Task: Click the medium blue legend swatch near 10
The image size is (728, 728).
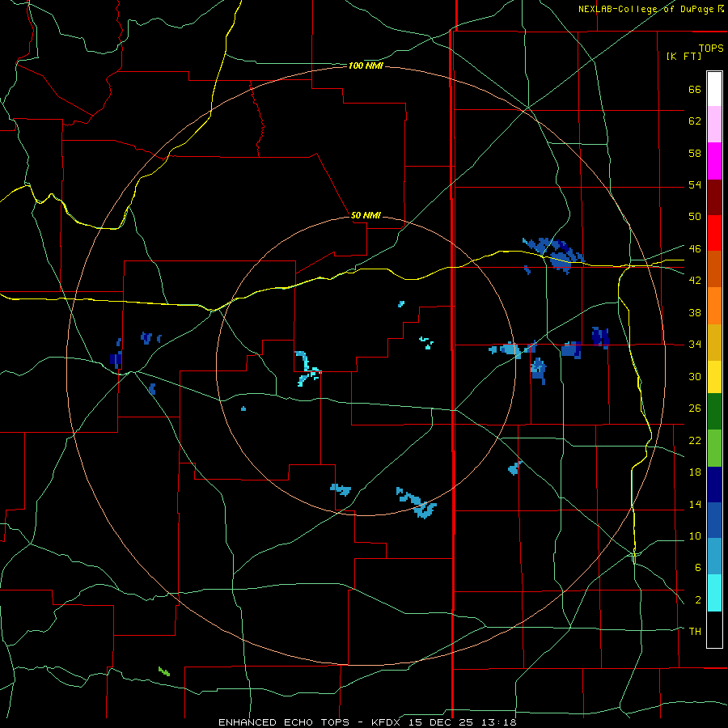Action: coord(714,520)
